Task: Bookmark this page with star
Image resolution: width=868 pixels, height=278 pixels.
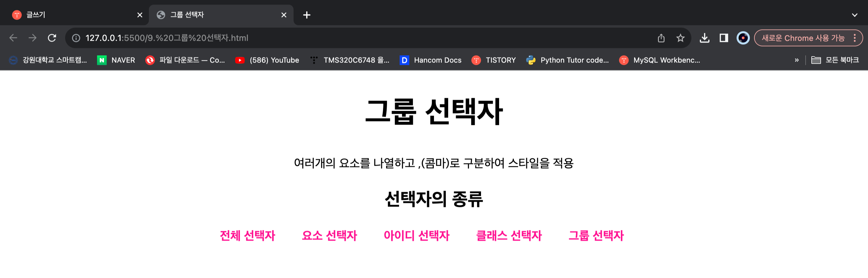Action: [x=680, y=38]
